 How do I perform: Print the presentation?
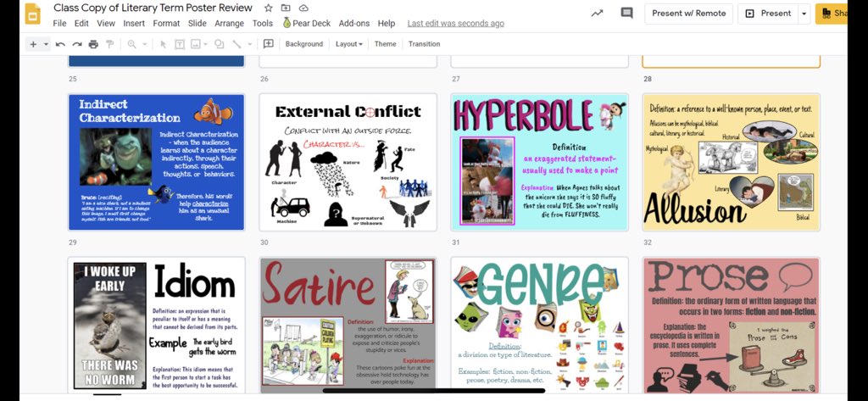click(93, 44)
